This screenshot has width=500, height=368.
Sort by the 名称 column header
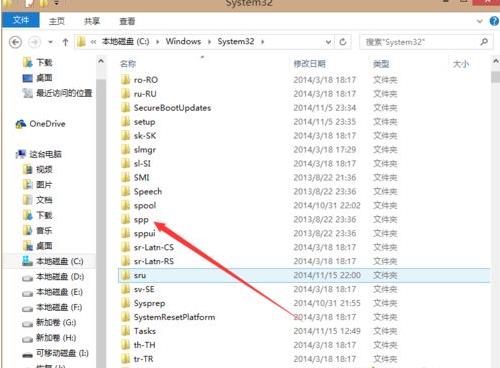point(128,64)
